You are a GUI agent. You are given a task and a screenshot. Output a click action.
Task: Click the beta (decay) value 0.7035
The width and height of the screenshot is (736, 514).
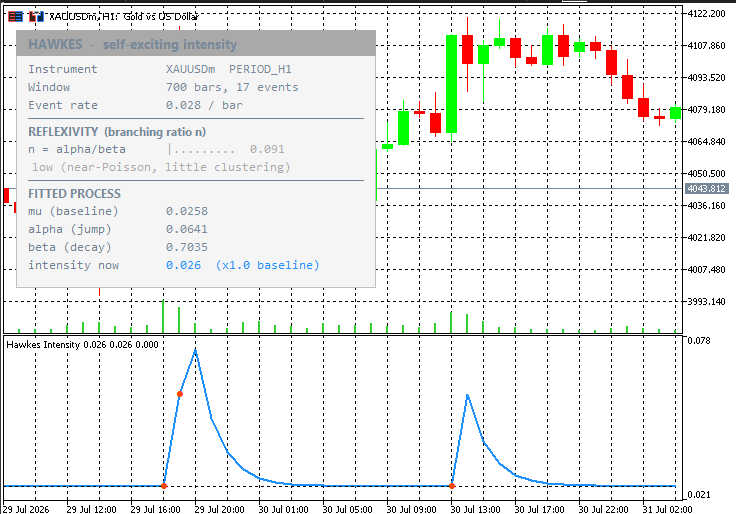(x=186, y=247)
